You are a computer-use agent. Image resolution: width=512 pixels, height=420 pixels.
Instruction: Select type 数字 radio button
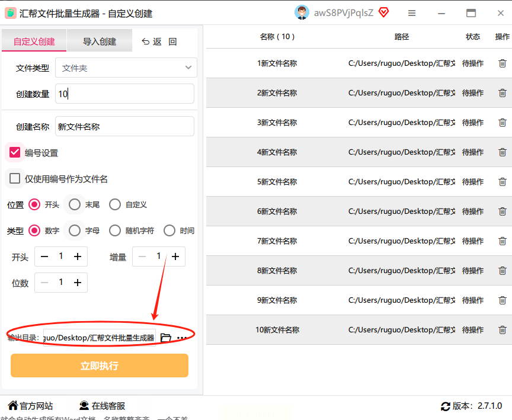click(34, 230)
